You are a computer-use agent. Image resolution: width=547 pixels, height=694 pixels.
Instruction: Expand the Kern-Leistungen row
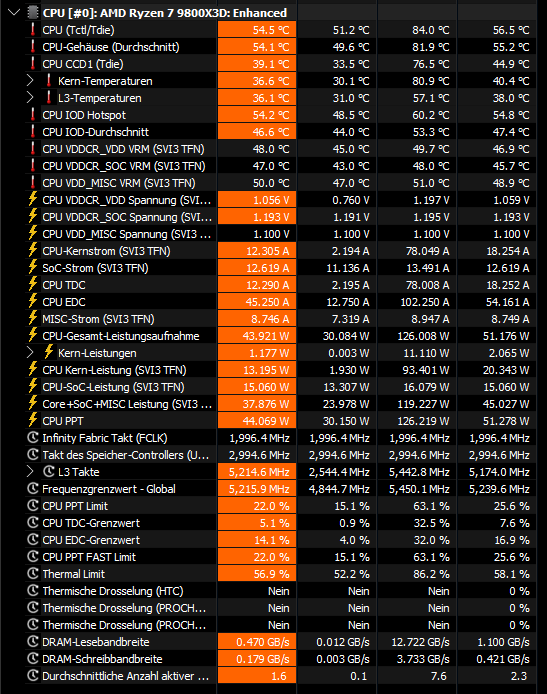coord(30,353)
